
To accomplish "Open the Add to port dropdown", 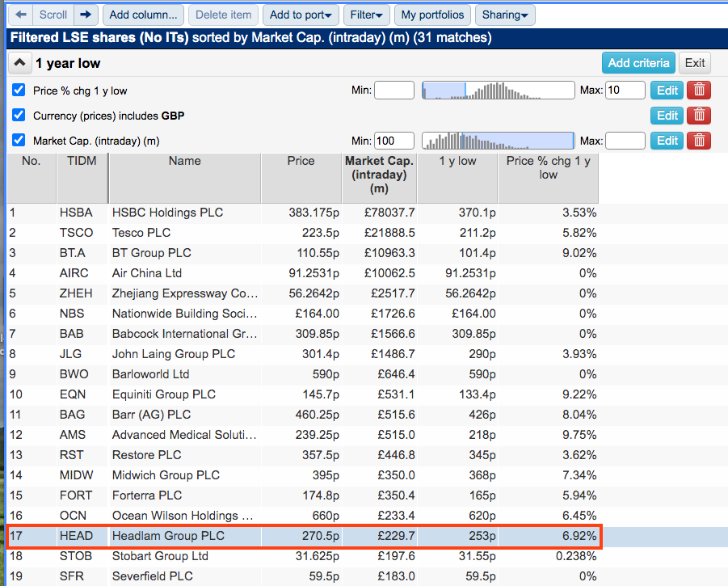I will pyautogui.click(x=301, y=15).
